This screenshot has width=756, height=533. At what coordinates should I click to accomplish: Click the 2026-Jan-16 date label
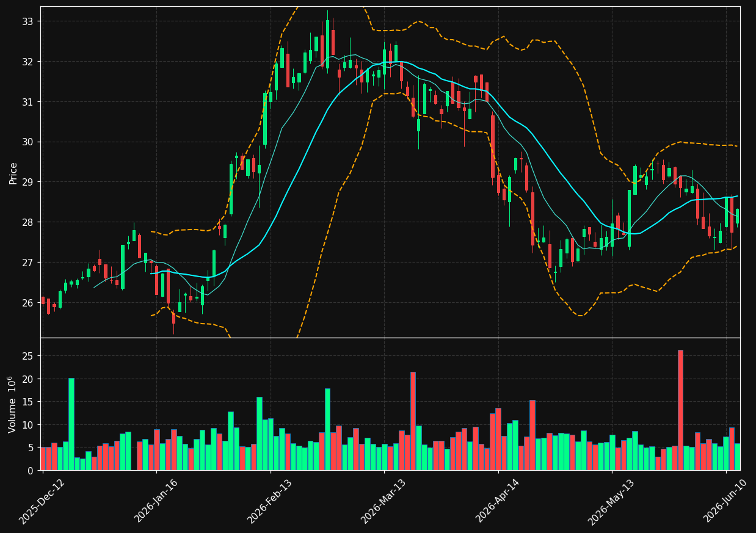[156, 501]
